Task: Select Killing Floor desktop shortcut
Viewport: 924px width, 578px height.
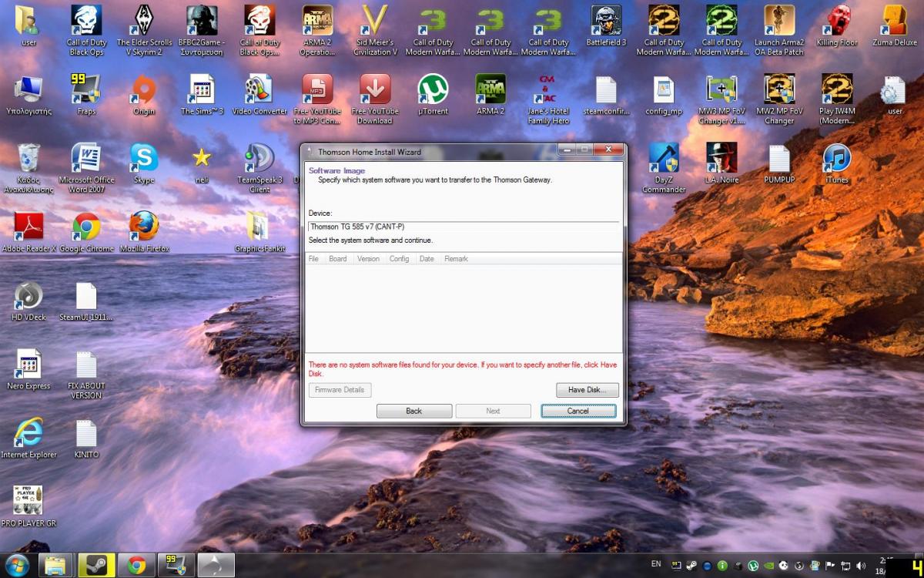Action: [837, 27]
